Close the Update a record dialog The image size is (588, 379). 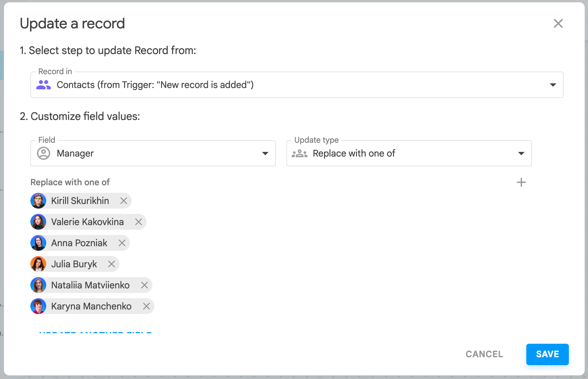pos(558,23)
